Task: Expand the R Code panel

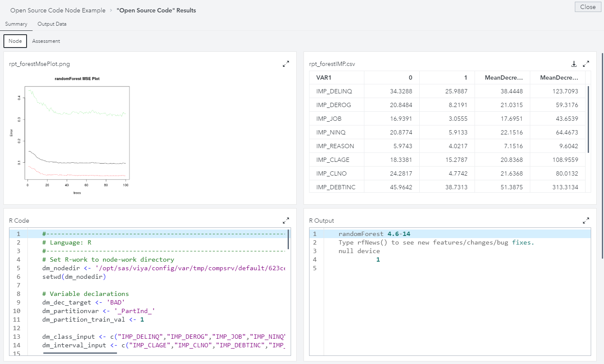Action: point(286,221)
